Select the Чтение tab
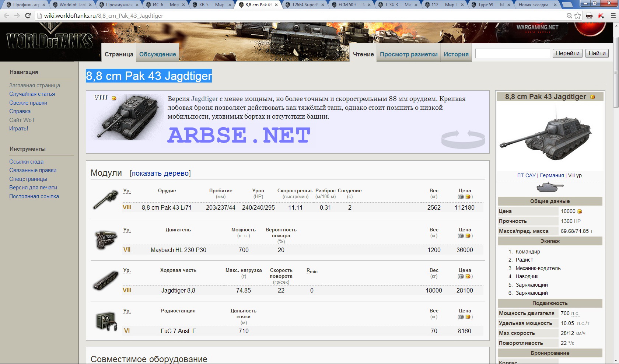619x364 pixels. click(x=363, y=54)
